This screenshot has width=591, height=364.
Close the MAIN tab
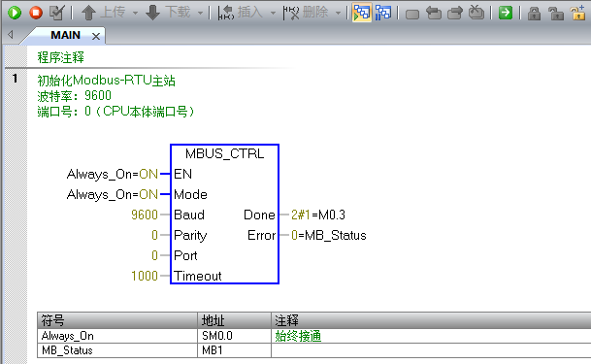tap(96, 36)
